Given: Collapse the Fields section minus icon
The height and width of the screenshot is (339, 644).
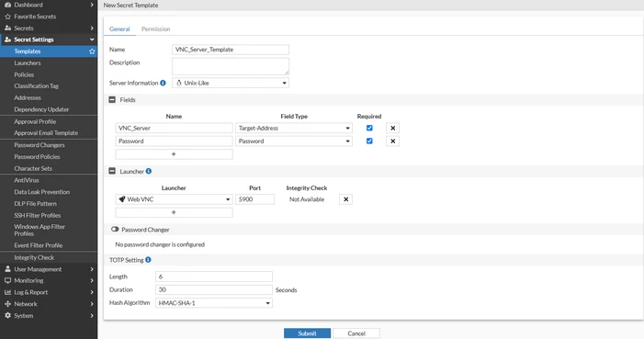Looking at the screenshot, I should click(x=112, y=100).
